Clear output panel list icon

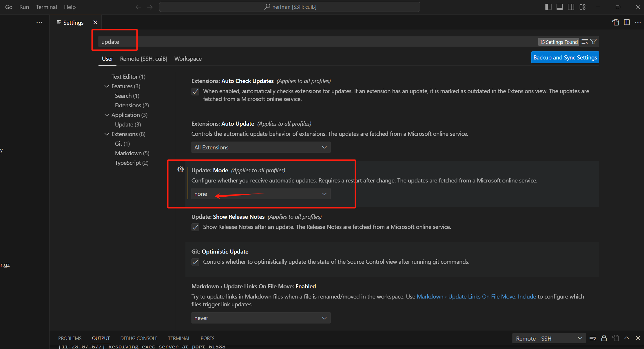(593, 338)
